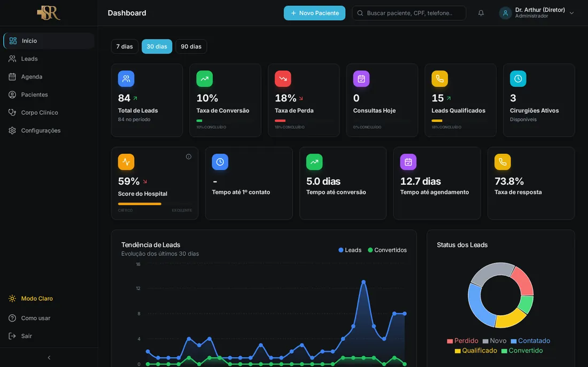
Task: Toggle Convertidos series in chart legend
Action: click(x=388, y=250)
